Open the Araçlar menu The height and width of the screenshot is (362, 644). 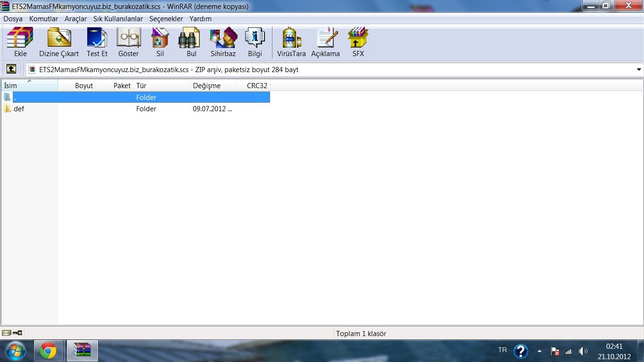[x=75, y=19]
